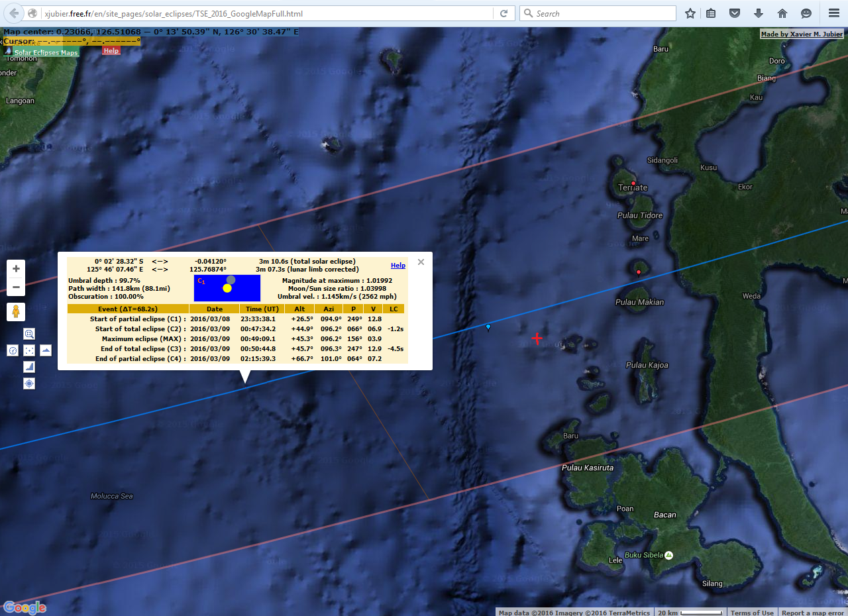Click the red cross map center marker
This screenshot has width=848, height=616.
537,338
